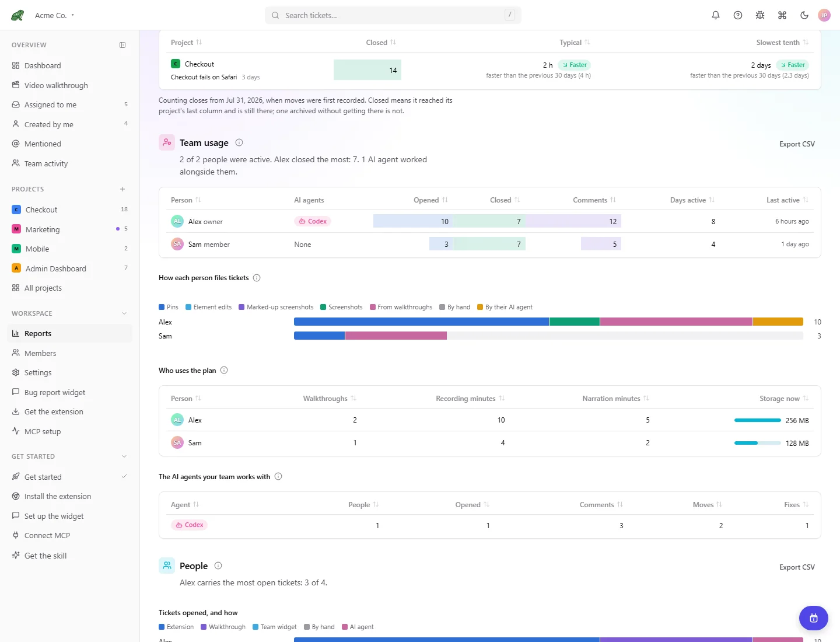Open the Checkout fails on Safari ticket
Screen dimensions: 840x642
coord(204,77)
